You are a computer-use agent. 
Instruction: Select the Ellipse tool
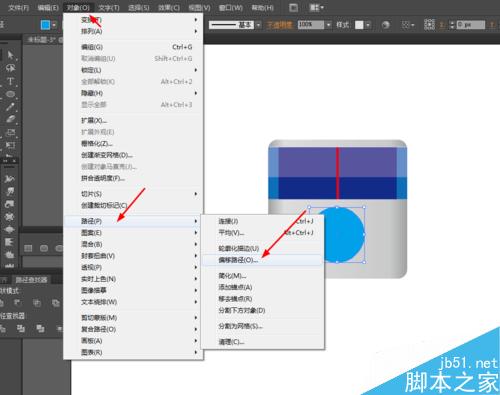(x=10, y=94)
